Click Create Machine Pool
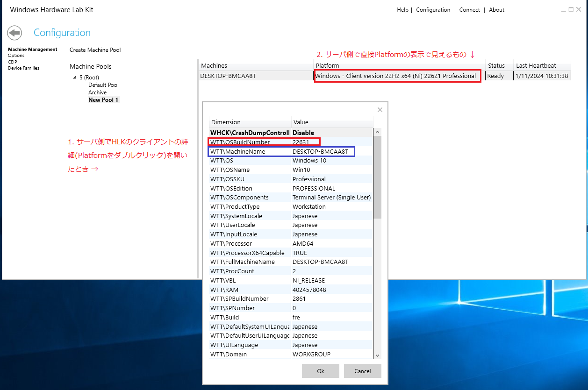The width and height of the screenshot is (588, 390). point(95,50)
